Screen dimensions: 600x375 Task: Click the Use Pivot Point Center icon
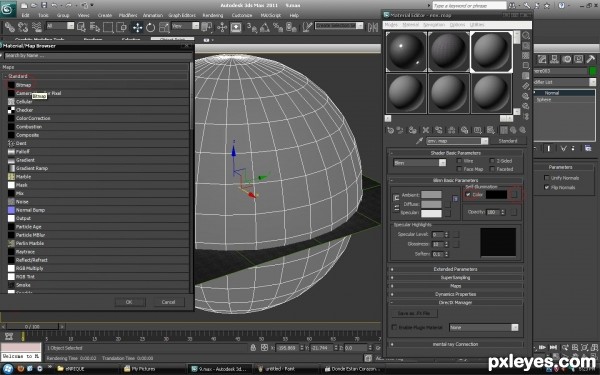207,27
